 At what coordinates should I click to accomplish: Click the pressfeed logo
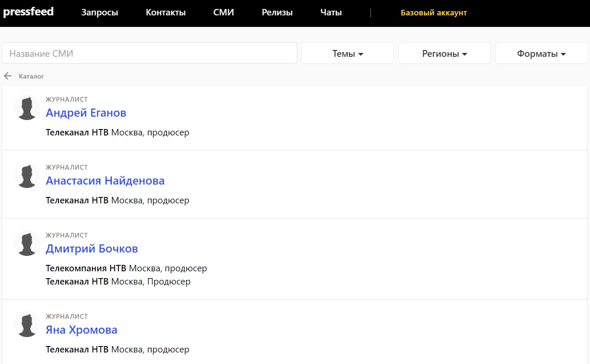28,12
